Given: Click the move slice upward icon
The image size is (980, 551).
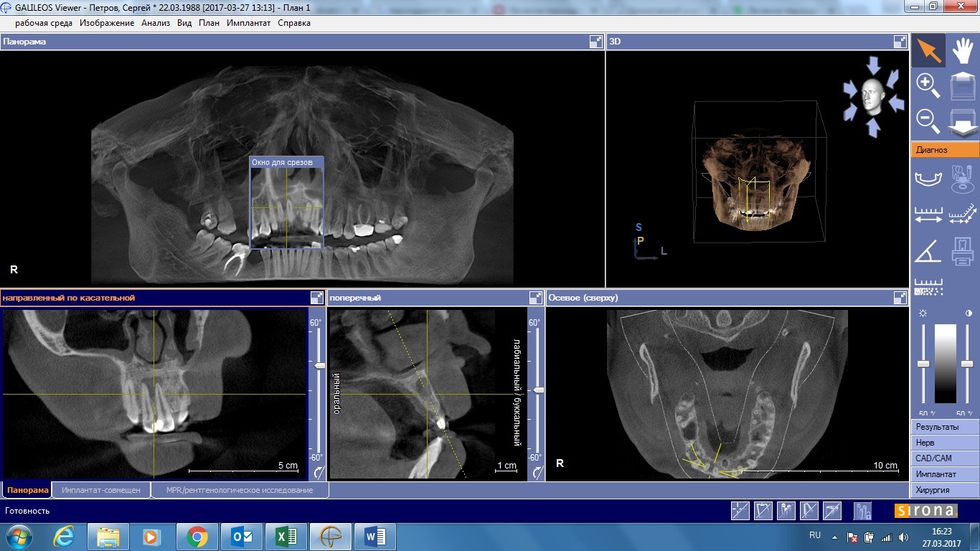Looking at the screenshot, I should click(x=962, y=86).
